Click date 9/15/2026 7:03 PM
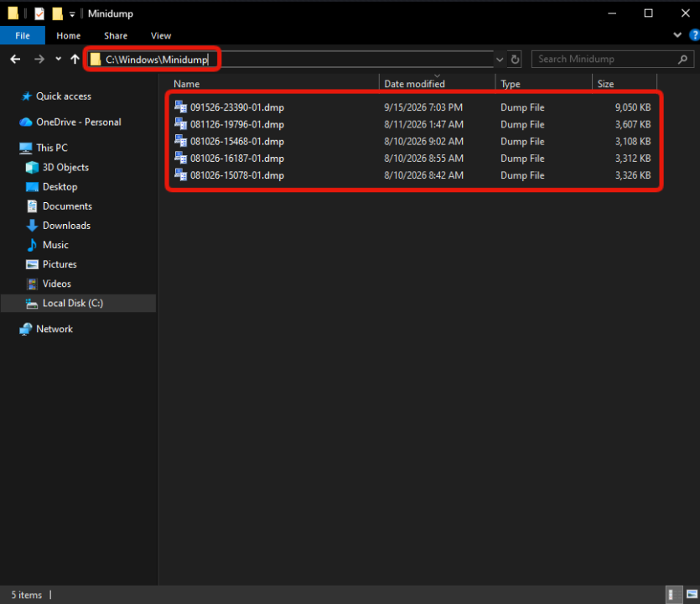 point(423,107)
